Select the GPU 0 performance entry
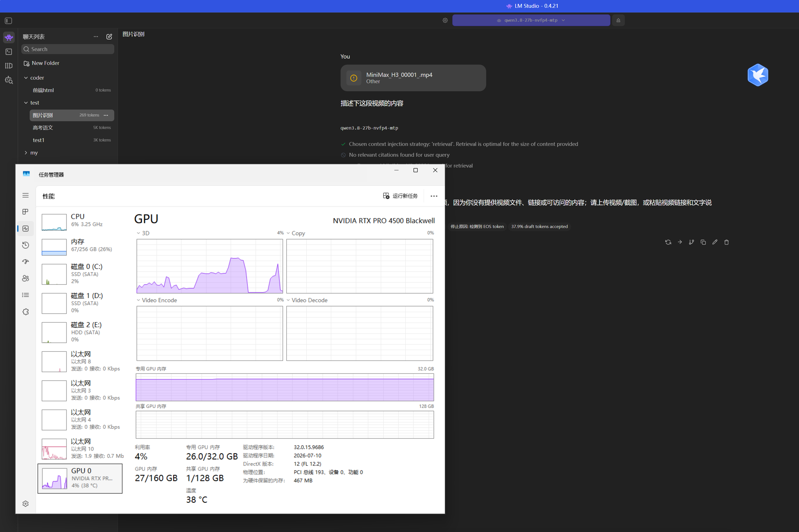Viewport: 799px width, 532px height. (x=80, y=478)
